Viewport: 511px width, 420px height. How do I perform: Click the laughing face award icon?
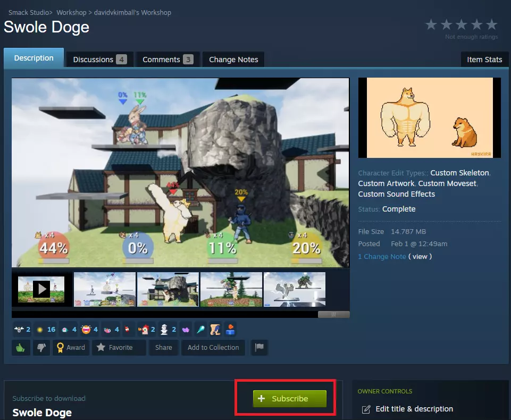click(x=86, y=330)
